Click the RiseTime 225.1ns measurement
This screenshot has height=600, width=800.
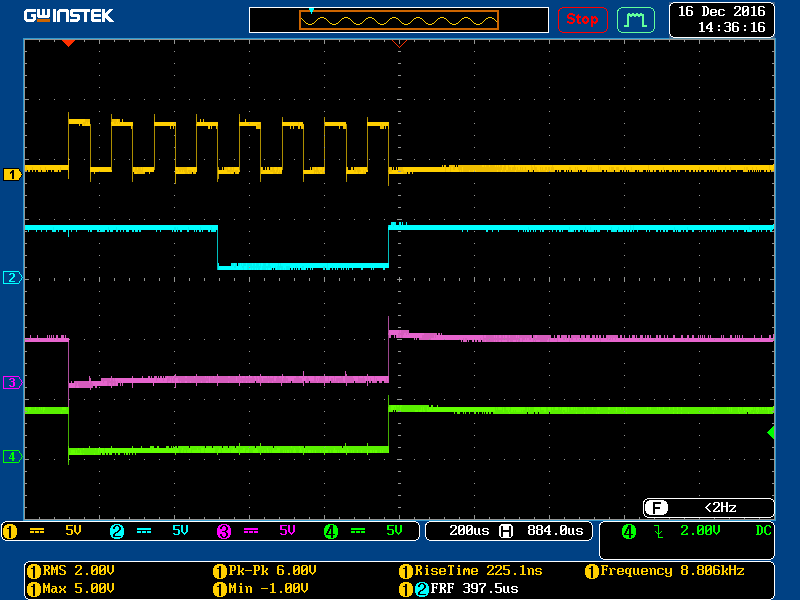[x=470, y=570]
